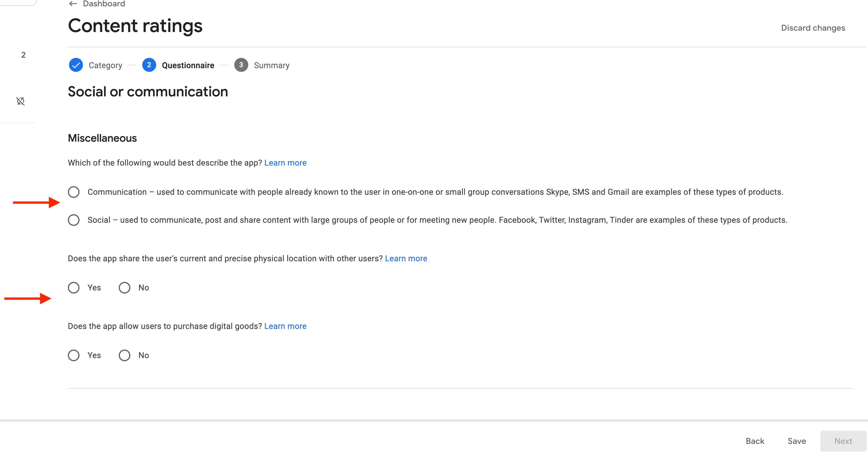The width and height of the screenshot is (868, 456).
Task: Click the sync-disabled icon in left sidebar
Action: (x=21, y=101)
